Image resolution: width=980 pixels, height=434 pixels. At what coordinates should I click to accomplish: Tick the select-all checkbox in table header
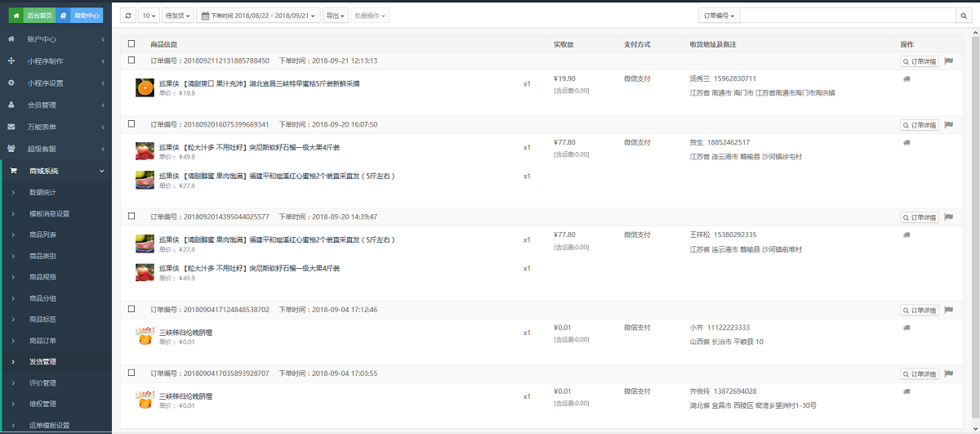pos(131,44)
